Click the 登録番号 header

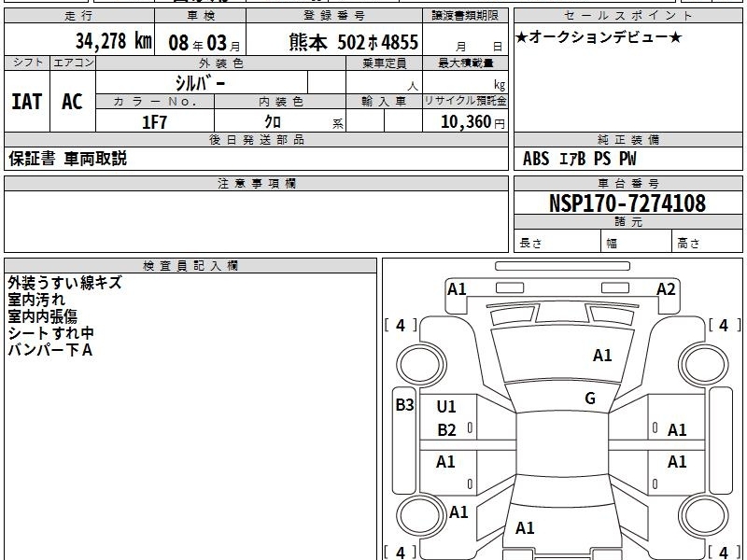[x=334, y=16]
